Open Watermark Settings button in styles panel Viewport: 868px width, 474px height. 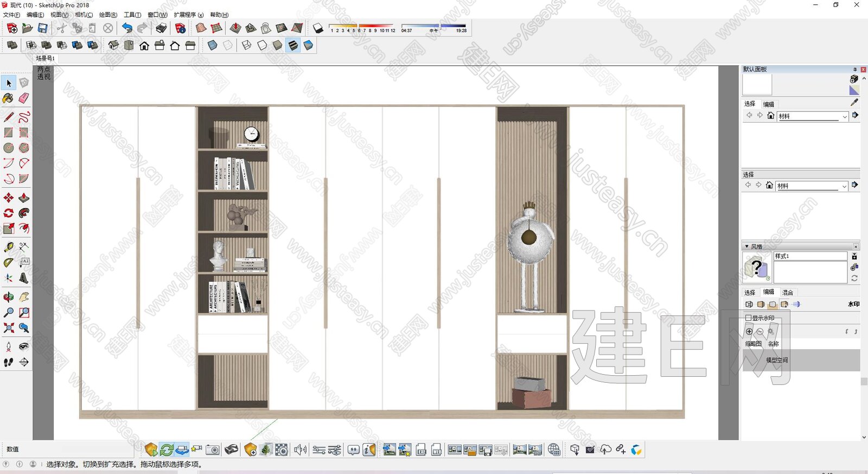[x=770, y=331]
